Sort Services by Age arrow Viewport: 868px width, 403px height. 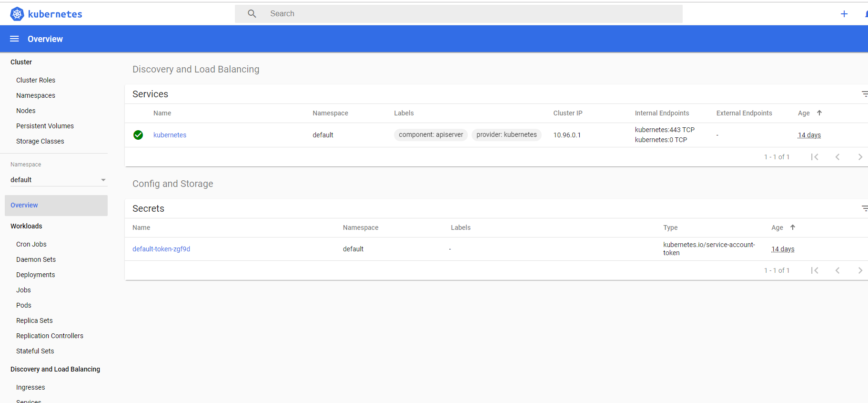click(819, 113)
